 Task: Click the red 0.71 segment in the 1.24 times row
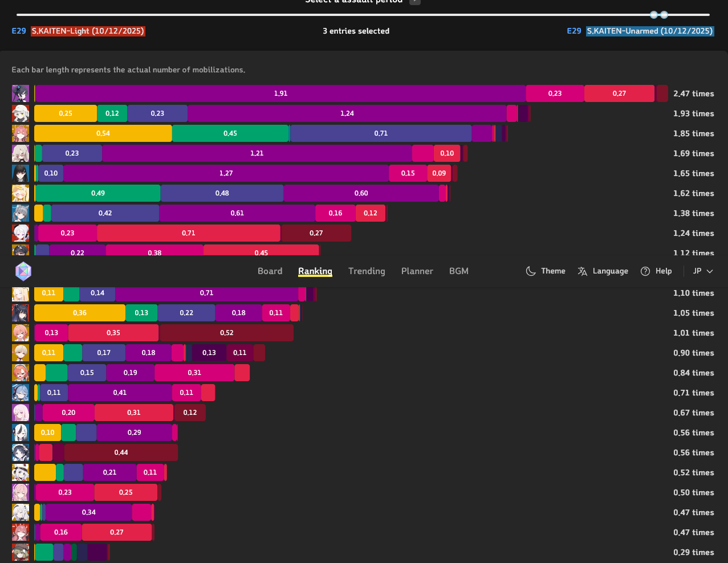pos(189,233)
